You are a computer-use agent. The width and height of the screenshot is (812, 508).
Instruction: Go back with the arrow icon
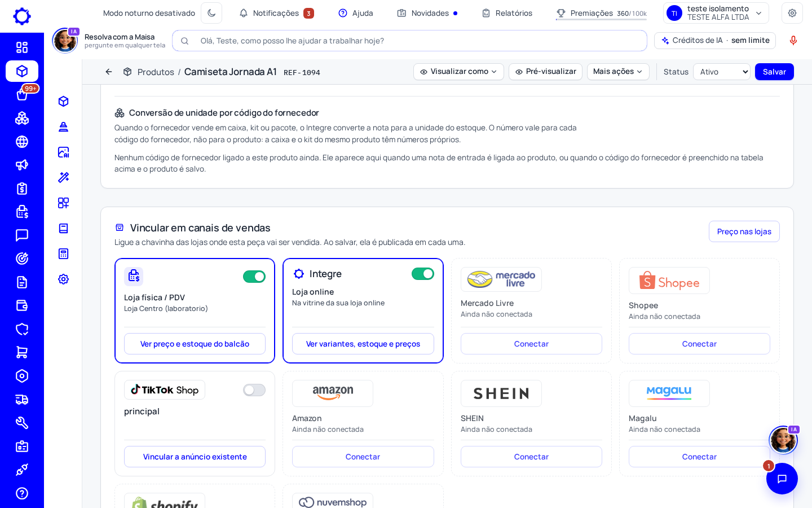click(x=109, y=72)
